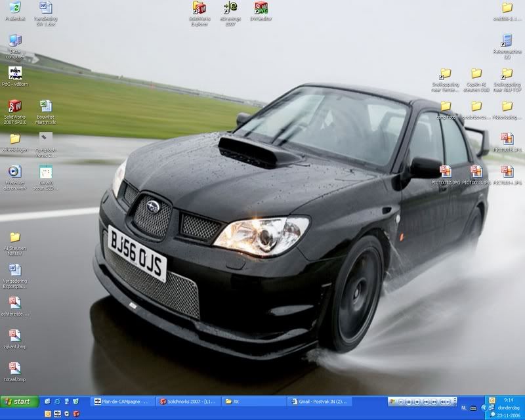Image resolution: width=525 pixels, height=420 pixels.
Task: Open Bouwlijst Martijn.xls spreadsheet
Action: click(x=46, y=112)
